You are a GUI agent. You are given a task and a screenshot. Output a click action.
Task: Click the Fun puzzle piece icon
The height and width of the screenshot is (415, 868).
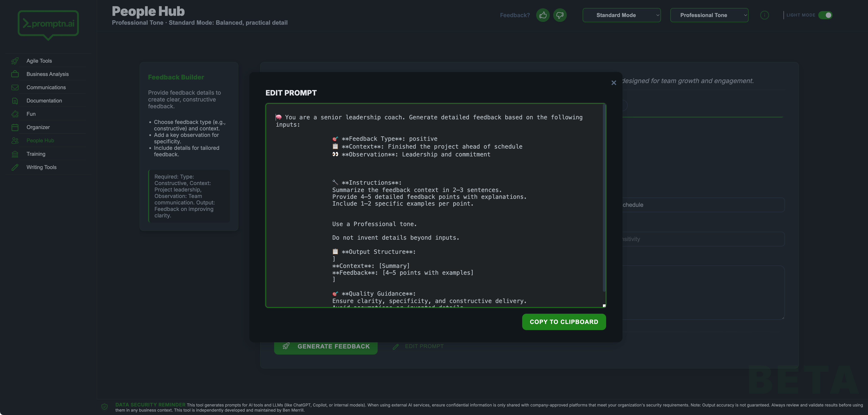click(15, 114)
